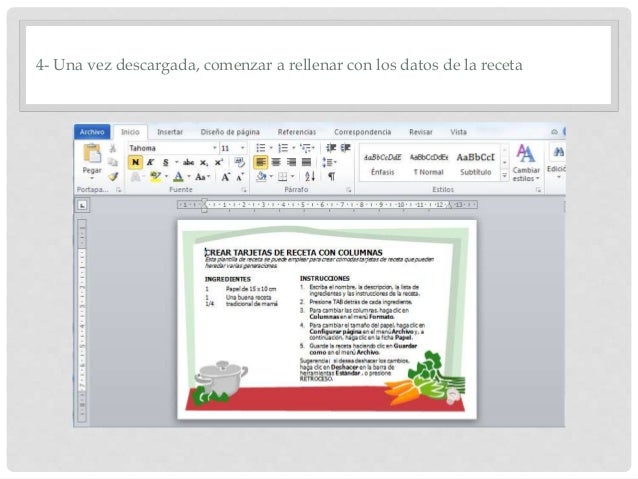Show paragraph marks with pilcrow icon
The image size is (638, 479).
(331, 176)
